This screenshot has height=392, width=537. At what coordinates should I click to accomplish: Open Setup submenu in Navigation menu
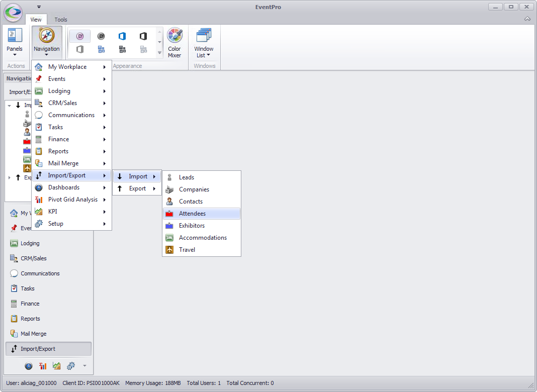coord(72,224)
